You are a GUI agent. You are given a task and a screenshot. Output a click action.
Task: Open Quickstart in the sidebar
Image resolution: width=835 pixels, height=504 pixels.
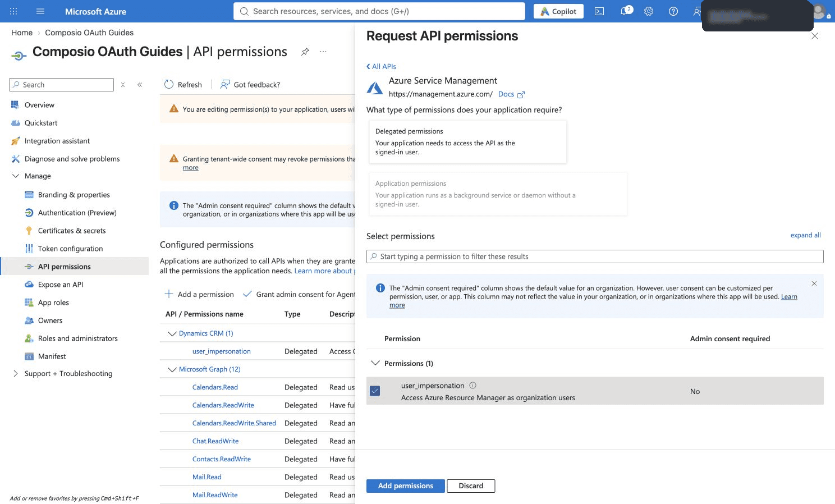(x=41, y=123)
